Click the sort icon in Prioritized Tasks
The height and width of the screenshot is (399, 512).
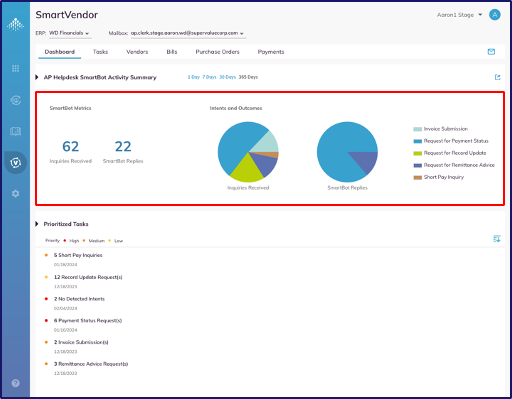tap(497, 239)
